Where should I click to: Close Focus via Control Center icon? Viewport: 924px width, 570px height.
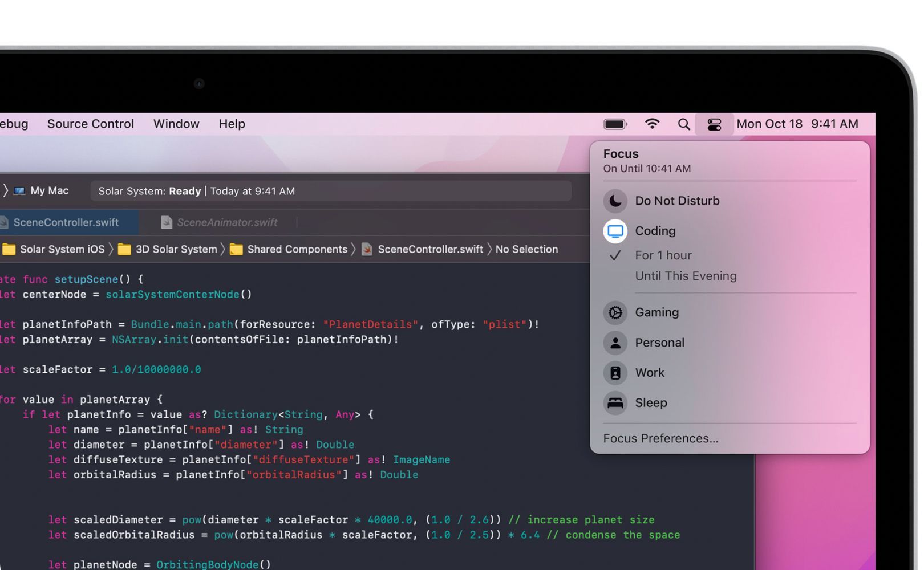(714, 124)
